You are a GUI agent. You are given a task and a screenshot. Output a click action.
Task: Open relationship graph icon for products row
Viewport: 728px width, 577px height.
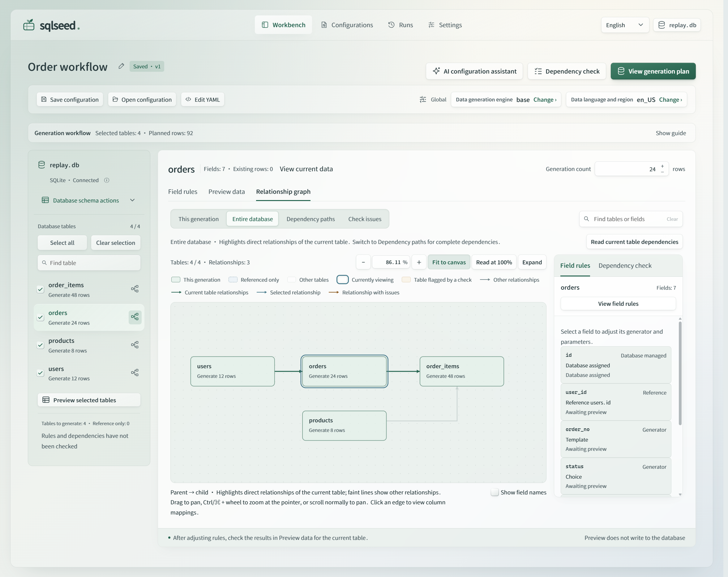[135, 345]
